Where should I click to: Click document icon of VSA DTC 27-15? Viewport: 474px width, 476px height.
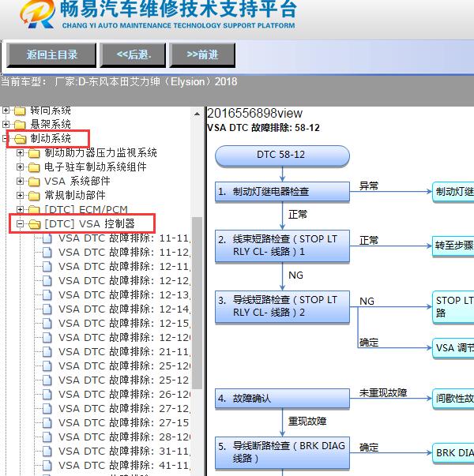[47, 423]
